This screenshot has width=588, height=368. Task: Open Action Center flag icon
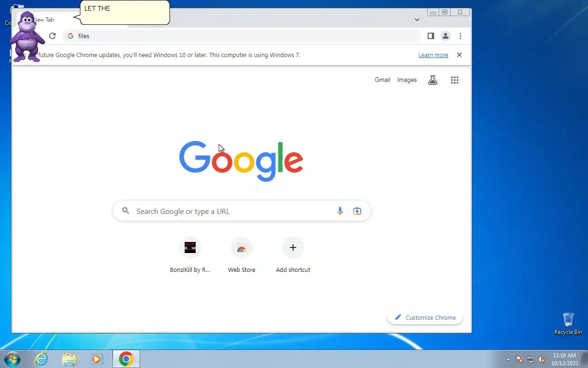point(520,359)
